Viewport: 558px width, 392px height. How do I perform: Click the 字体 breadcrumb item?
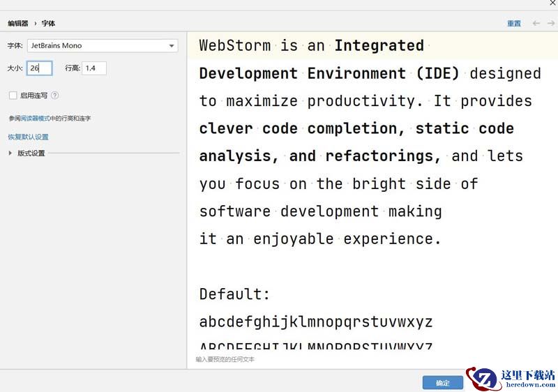tap(48, 24)
